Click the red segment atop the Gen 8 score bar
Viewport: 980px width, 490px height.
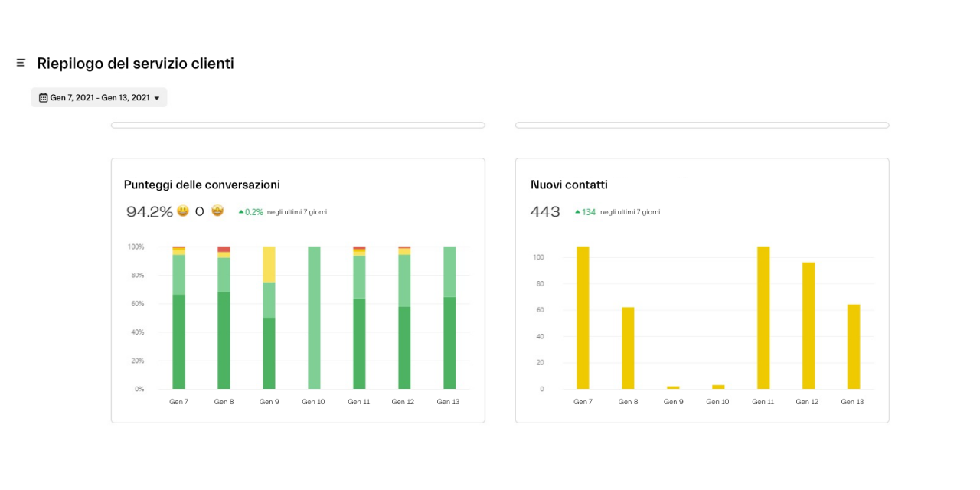(224, 249)
